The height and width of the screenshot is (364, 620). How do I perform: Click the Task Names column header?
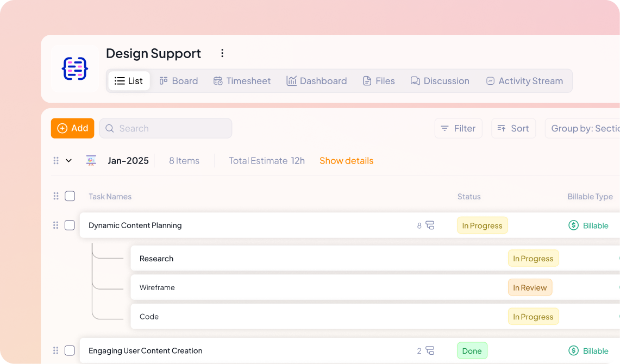coord(110,197)
